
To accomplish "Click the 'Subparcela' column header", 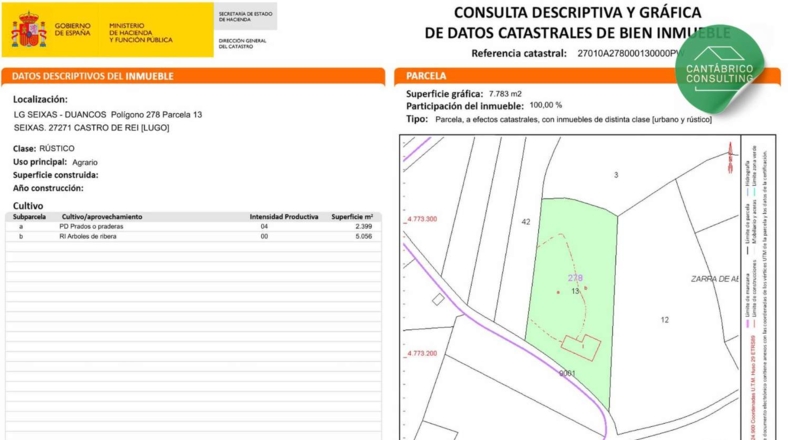I will click(29, 217).
